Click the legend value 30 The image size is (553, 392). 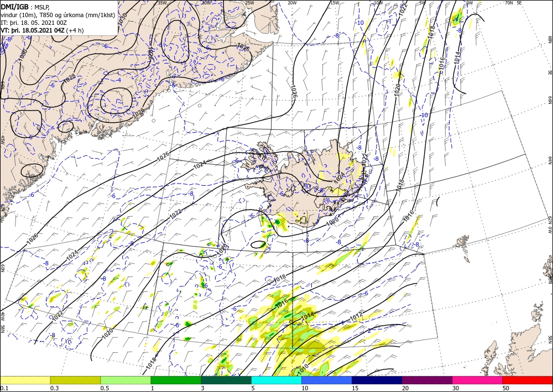[x=455, y=388]
